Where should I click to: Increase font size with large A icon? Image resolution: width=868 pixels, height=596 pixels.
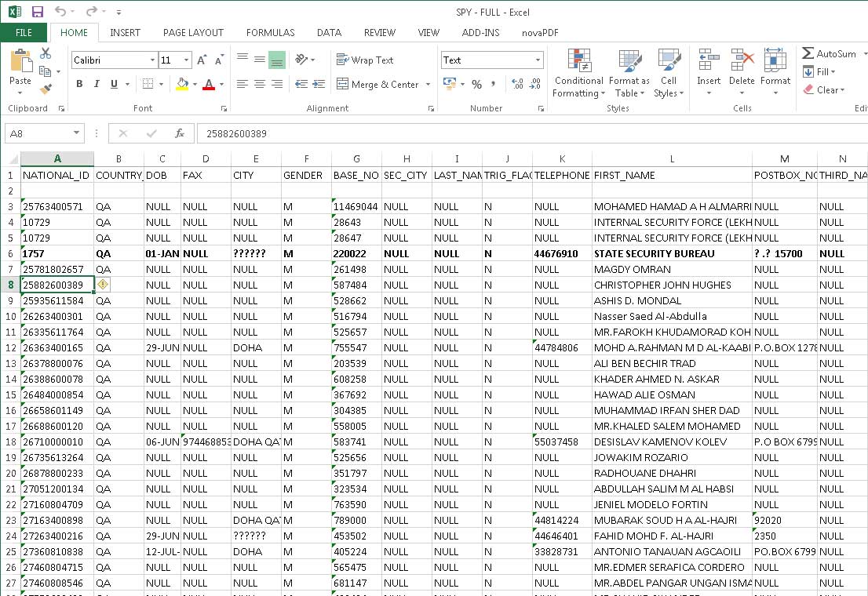202,60
